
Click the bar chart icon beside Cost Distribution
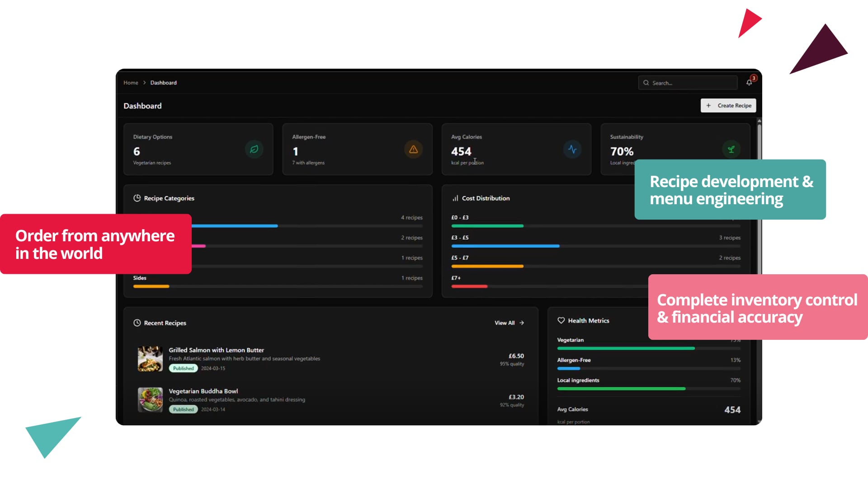(455, 197)
